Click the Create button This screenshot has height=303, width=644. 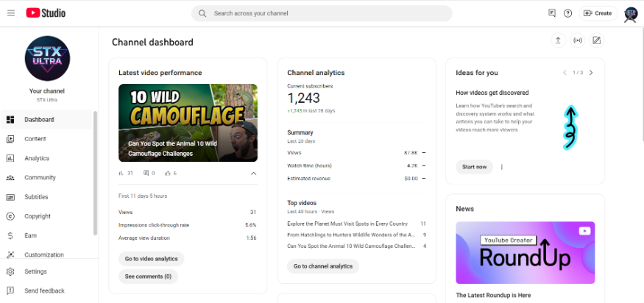[598, 13]
